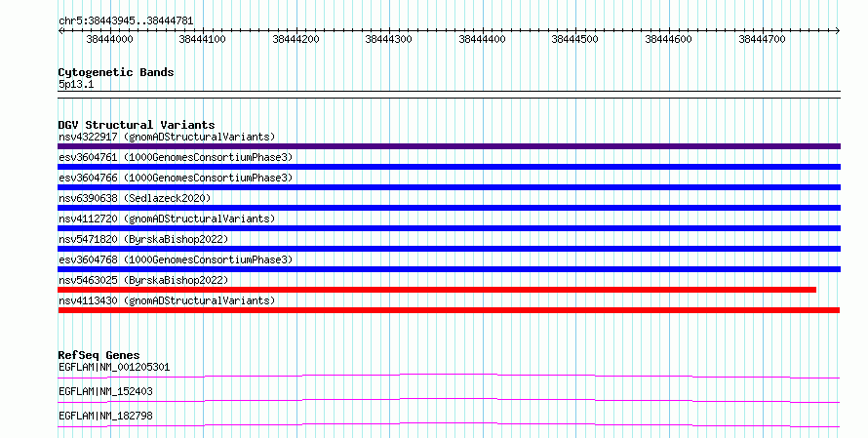Open transcript label EGFLAM|NM_001205301
Image resolution: width=868 pixels, height=438 pixels.
pyautogui.click(x=114, y=368)
